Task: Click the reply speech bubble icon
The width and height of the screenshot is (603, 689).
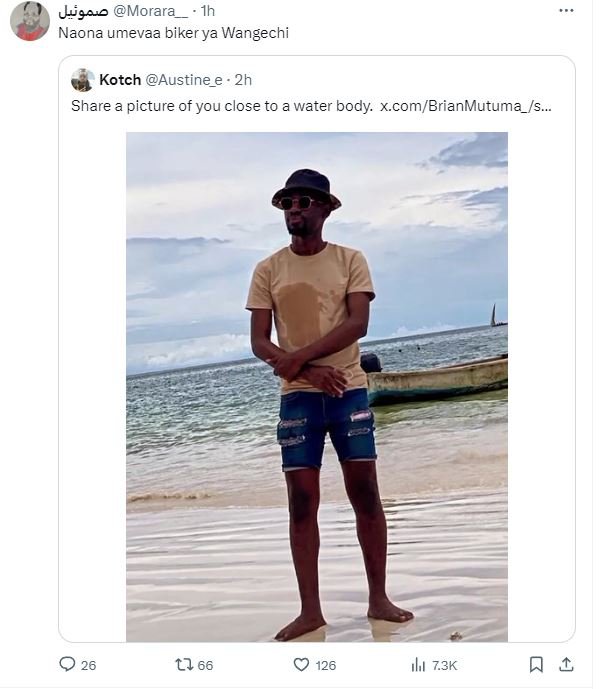Action: click(x=68, y=665)
